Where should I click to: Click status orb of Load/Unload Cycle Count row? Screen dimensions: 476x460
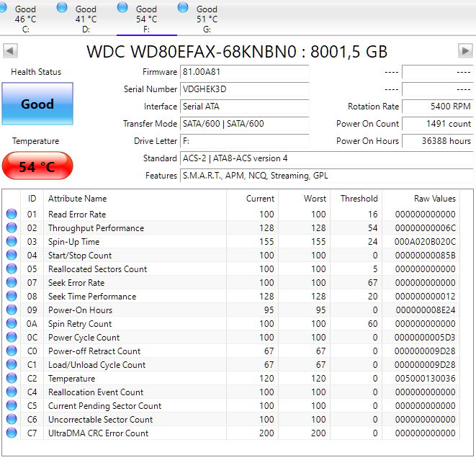(x=12, y=364)
